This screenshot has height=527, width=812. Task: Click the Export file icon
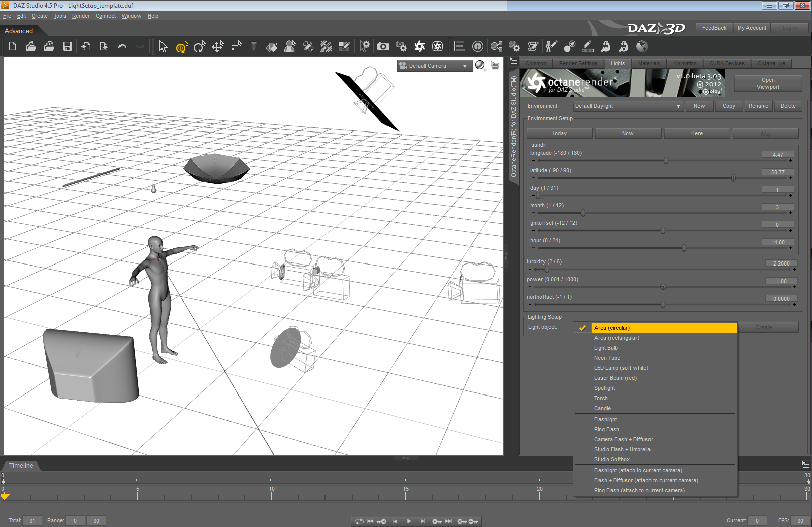point(104,47)
